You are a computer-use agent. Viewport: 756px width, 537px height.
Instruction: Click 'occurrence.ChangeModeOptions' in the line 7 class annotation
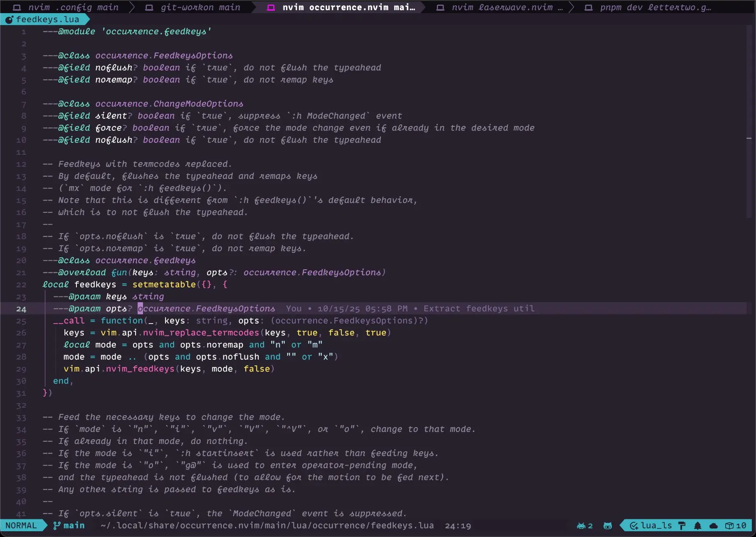[x=169, y=103]
